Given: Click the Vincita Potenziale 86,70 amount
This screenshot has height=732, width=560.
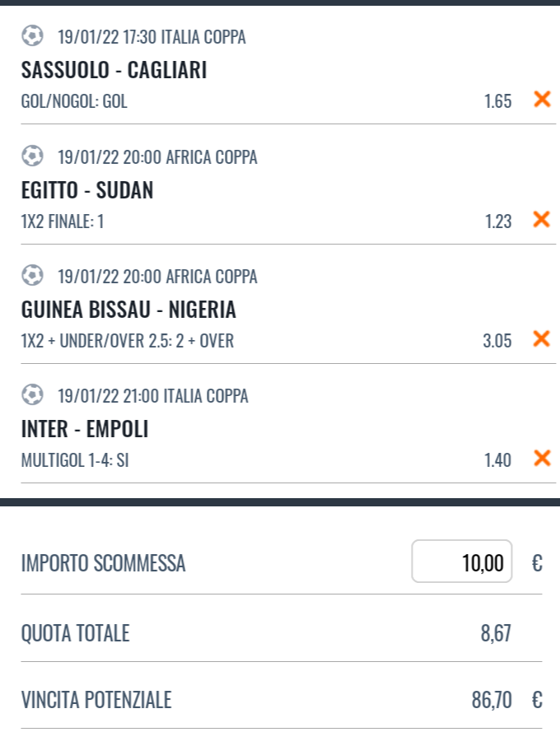Looking at the screenshot, I should click(492, 700).
